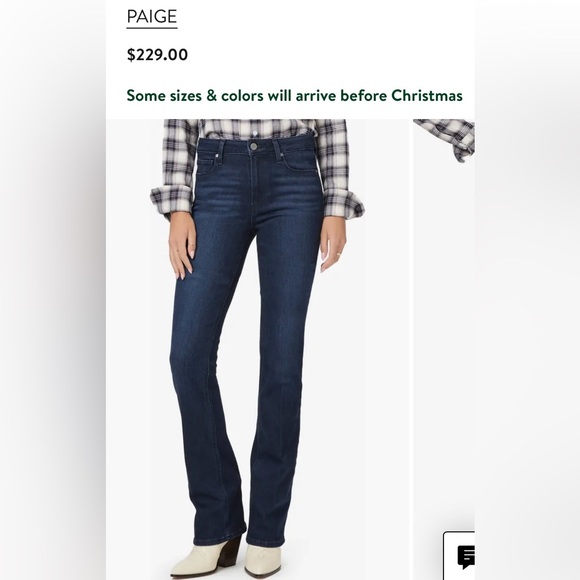Click the chat speech bubble icon
The height and width of the screenshot is (580, 580).
click(x=466, y=557)
